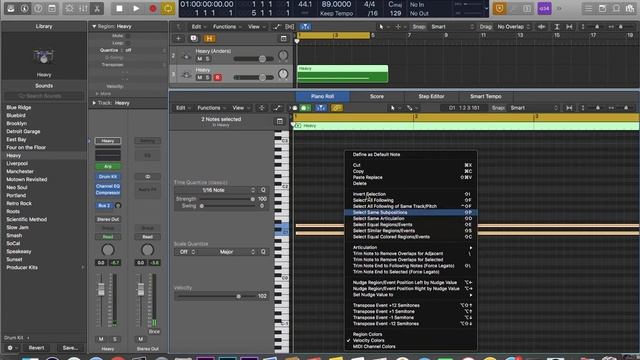Open the Note Pads icon
The image size is (640, 360).
coord(602,8)
